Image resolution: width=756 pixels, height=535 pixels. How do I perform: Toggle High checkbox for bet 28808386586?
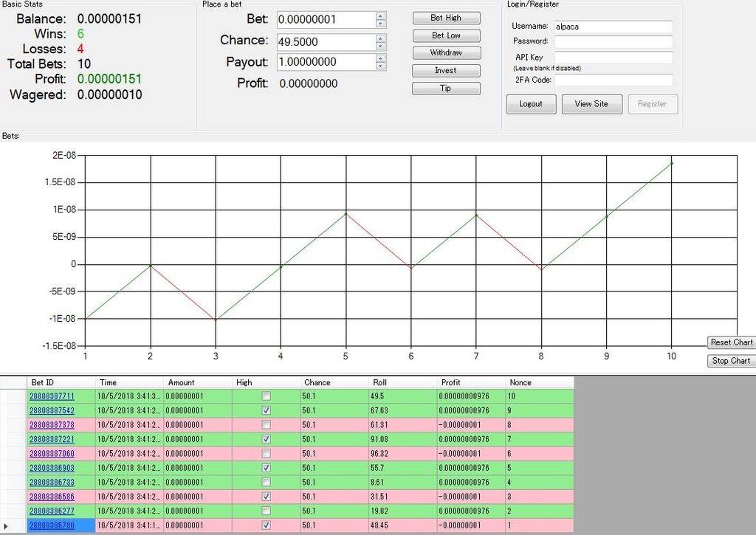pyautogui.click(x=266, y=497)
